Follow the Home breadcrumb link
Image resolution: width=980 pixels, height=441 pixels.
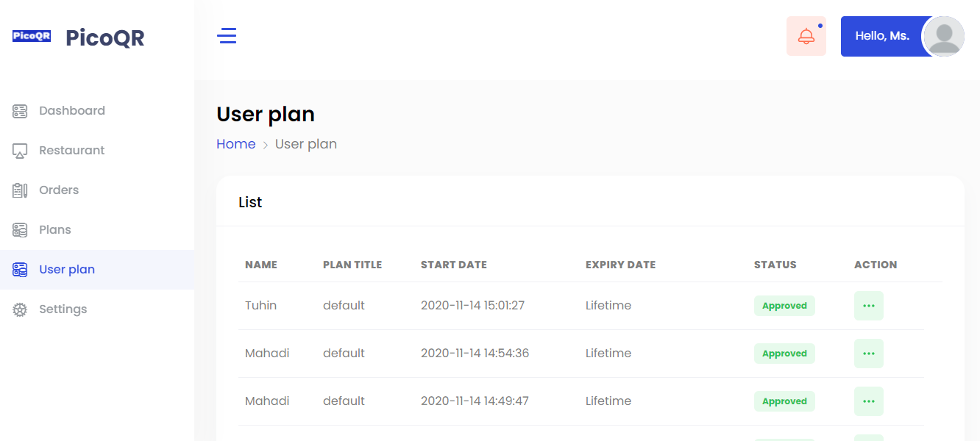click(x=235, y=144)
